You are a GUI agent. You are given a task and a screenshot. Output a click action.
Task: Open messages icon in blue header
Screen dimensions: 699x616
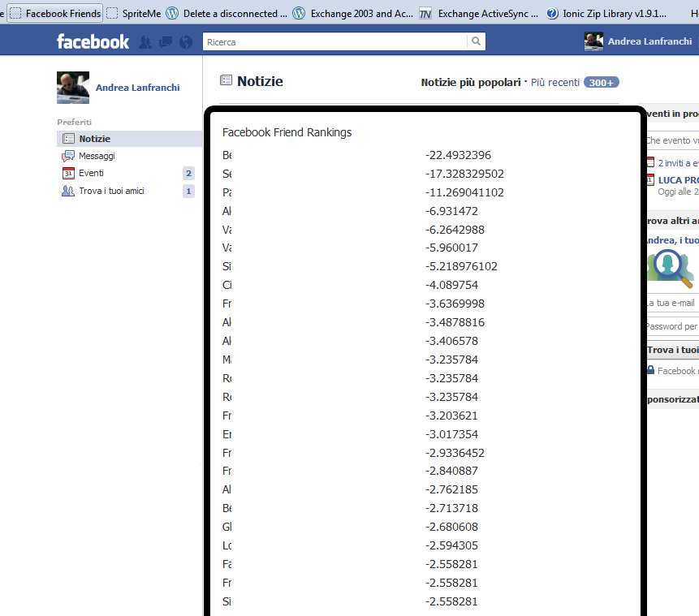point(166,42)
